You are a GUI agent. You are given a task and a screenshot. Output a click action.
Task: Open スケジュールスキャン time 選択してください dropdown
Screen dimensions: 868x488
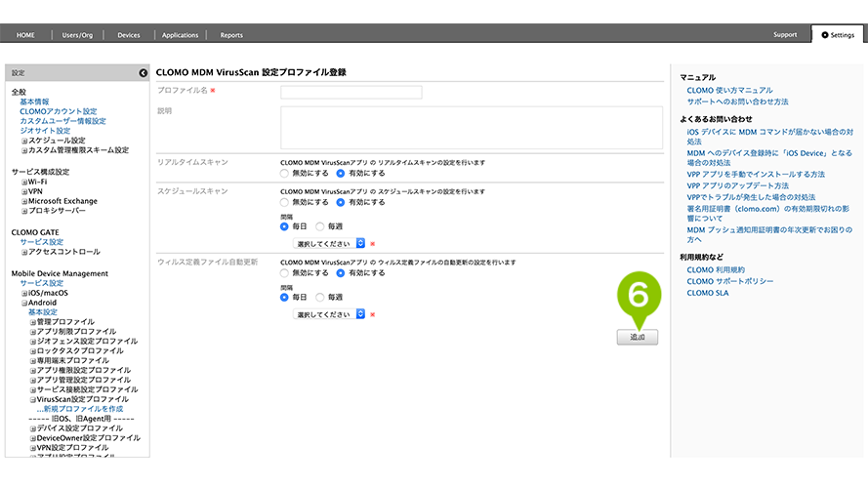[x=329, y=243]
